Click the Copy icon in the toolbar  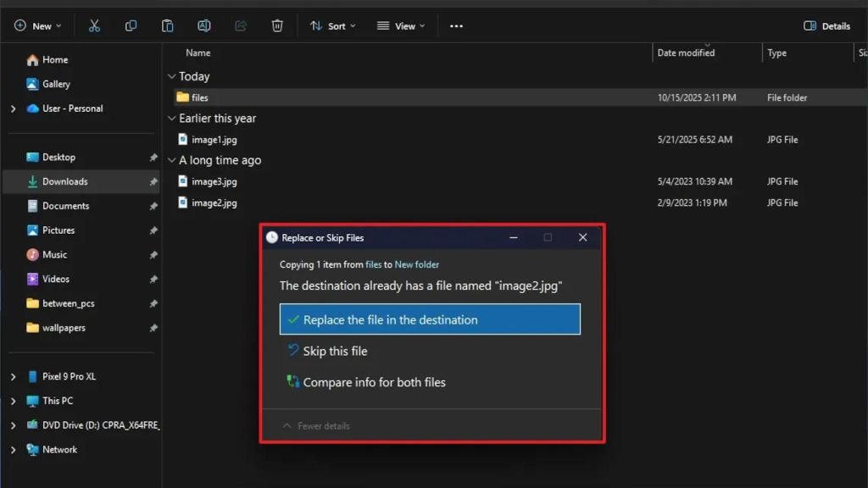pyautogui.click(x=131, y=25)
